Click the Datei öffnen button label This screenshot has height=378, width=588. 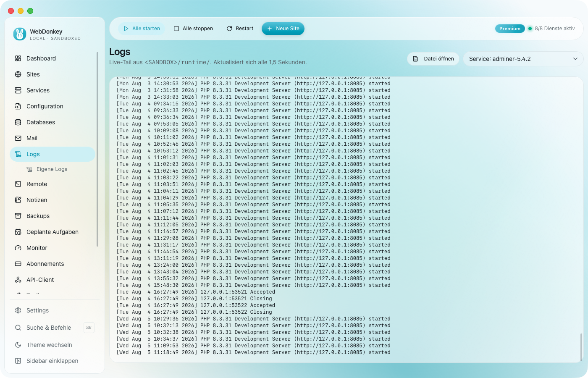[439, 59]
